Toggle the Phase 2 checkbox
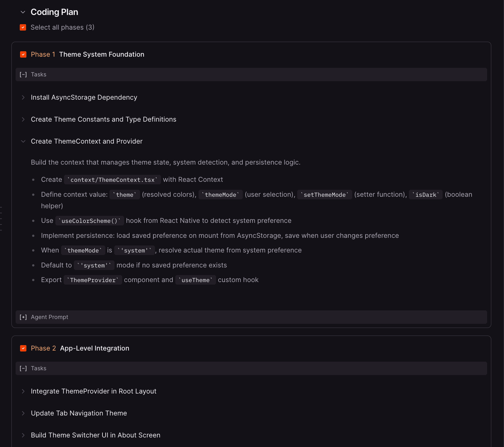 (x=23, y=348)
